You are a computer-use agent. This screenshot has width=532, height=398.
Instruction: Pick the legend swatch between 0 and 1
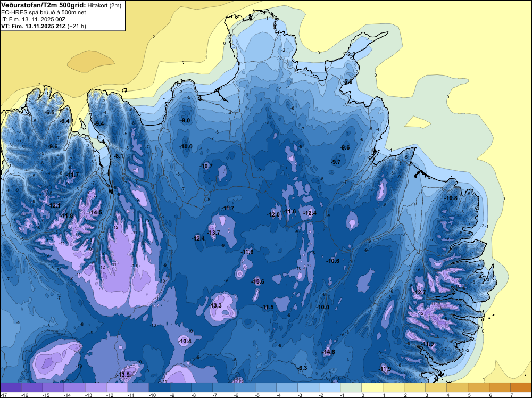(372, 387)
